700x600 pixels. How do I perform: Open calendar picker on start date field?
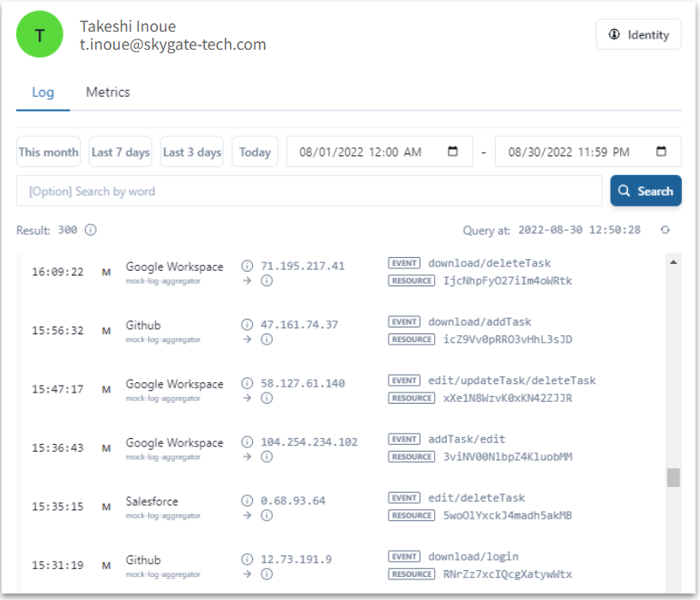[453, 152]
